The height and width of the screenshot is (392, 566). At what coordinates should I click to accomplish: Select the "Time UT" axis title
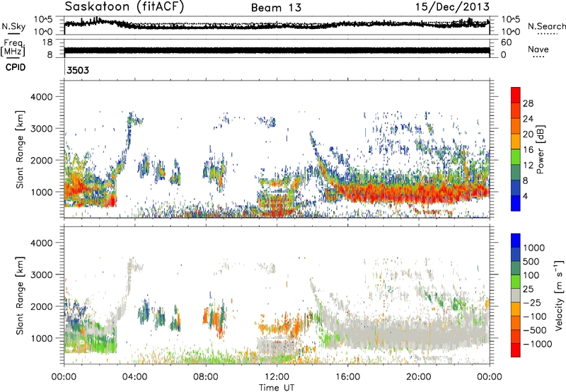pos(277,388)
